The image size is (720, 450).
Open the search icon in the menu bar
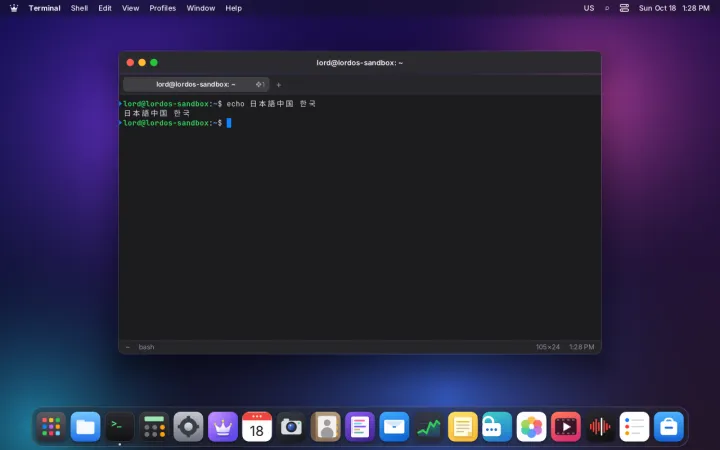607,8
